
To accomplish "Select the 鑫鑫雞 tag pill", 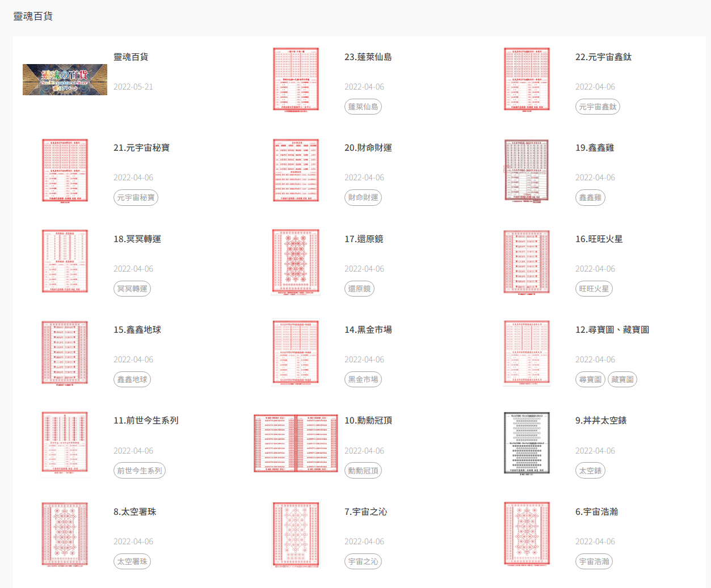I will [590, 197].
